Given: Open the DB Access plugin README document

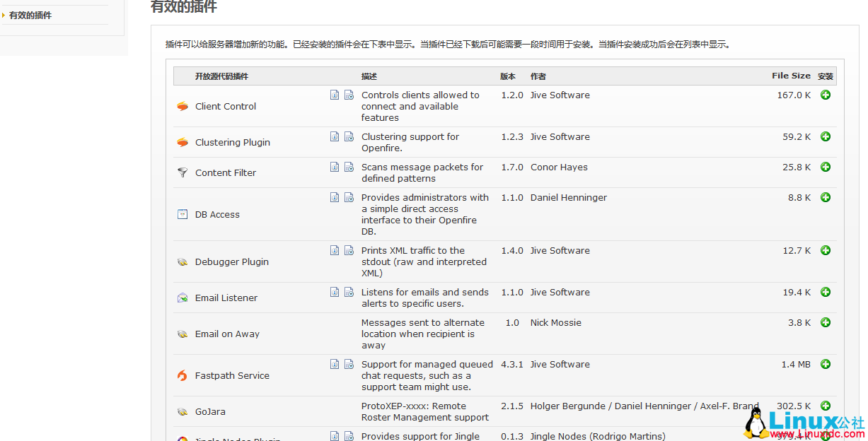Looking at the screenshot, I should [334, 197].
